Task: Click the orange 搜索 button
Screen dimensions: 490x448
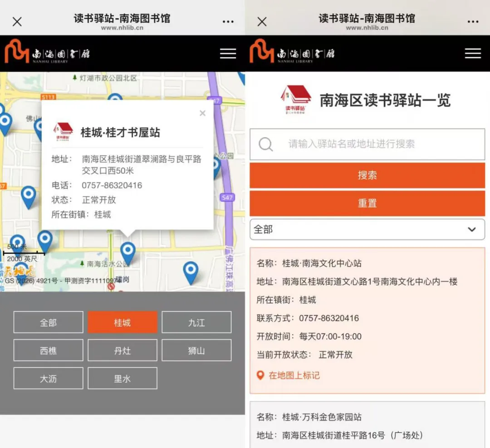Action: 367,175
